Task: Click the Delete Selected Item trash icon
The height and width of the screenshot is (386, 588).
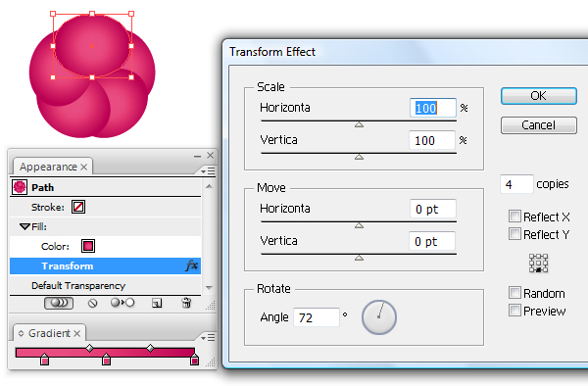Action: (186, 303)
